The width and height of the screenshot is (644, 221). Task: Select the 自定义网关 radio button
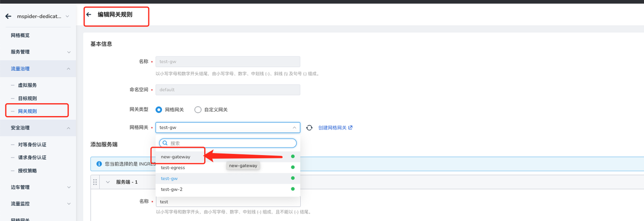pos(198,110)
